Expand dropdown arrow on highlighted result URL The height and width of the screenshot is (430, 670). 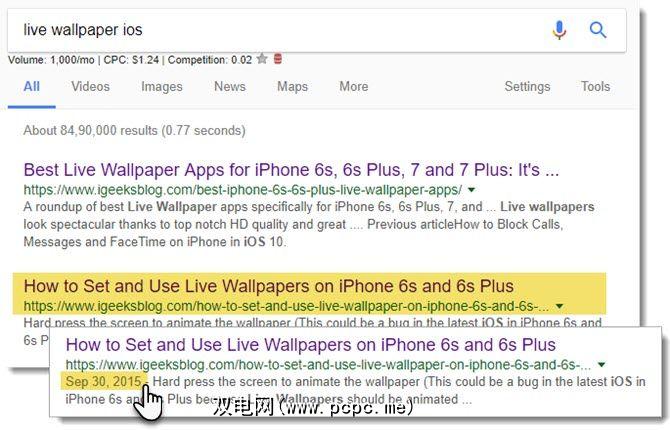click(x=559, y=306)
